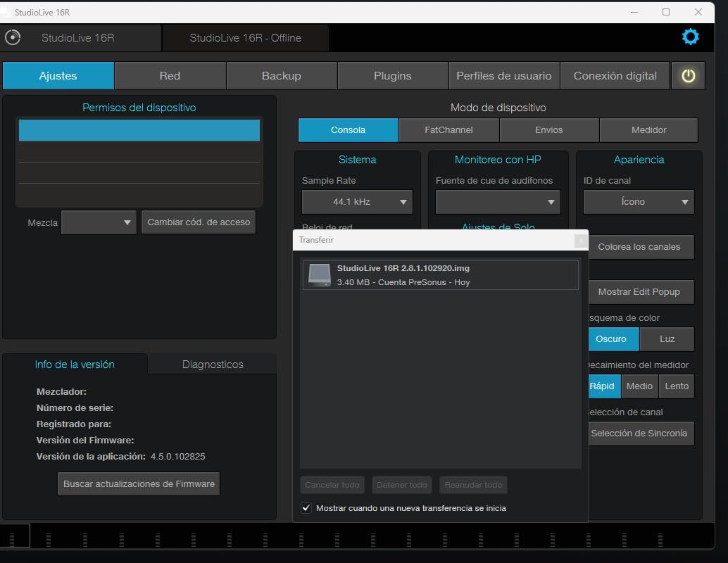Select the StudioLive 16R 2.8.1.102920.img transfer item

tap(440, 274)
